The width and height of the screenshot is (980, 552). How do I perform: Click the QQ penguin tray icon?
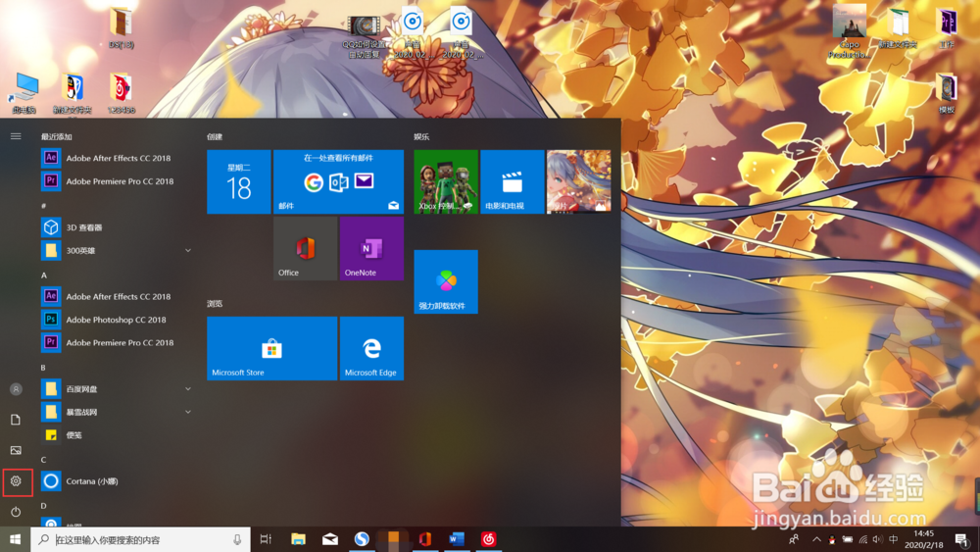832,539
